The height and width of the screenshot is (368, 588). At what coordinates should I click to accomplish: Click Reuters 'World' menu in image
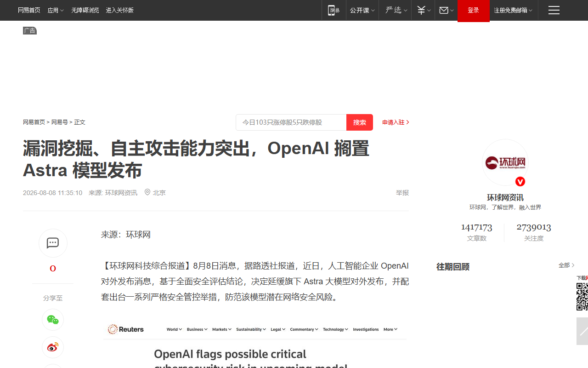coord(174,329)
